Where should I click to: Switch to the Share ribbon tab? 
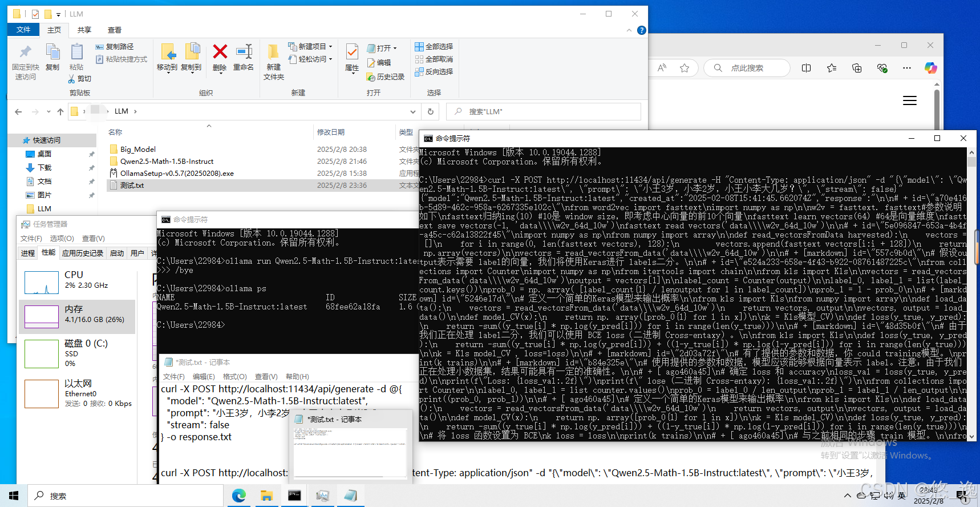pyautogui.click(x=84, y=30)
